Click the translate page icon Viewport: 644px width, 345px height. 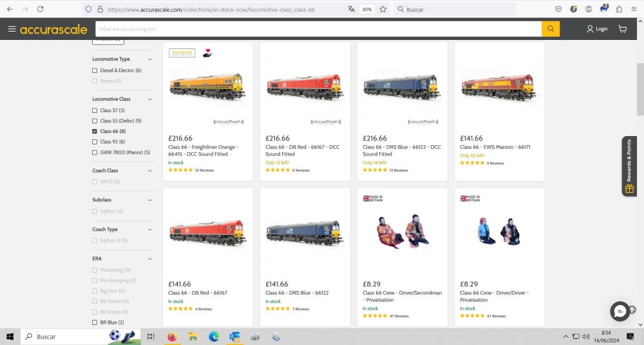click(x=351, y=9)
